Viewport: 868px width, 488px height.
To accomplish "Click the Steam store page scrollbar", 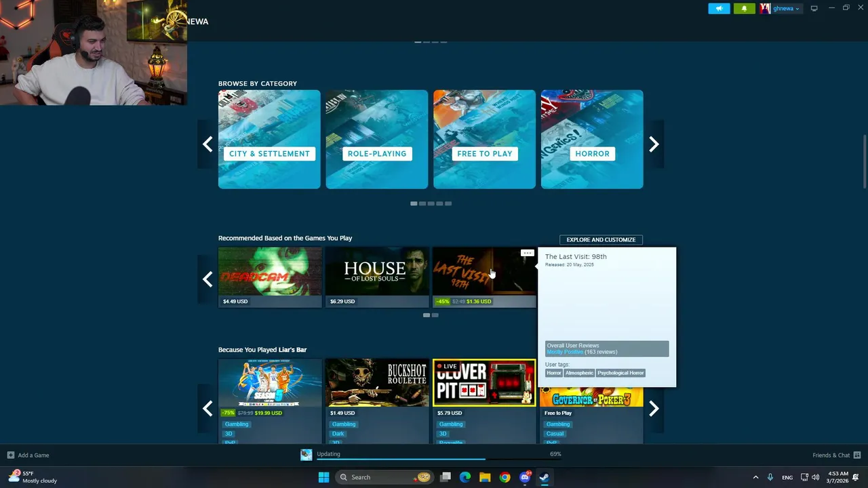I will (x=865, y=163).
